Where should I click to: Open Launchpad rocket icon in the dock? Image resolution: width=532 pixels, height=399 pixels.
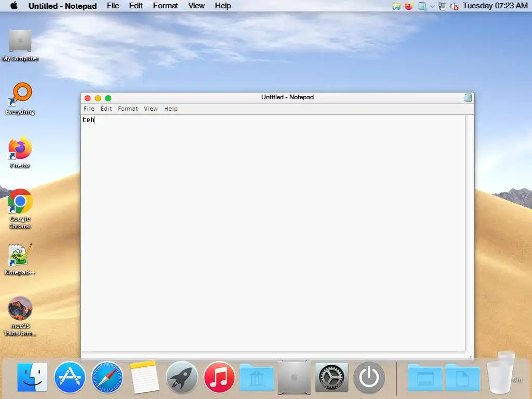(182, 377)
